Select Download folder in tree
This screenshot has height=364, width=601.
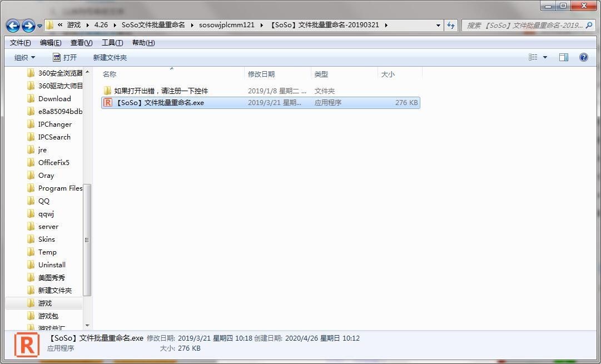point(49,99)
